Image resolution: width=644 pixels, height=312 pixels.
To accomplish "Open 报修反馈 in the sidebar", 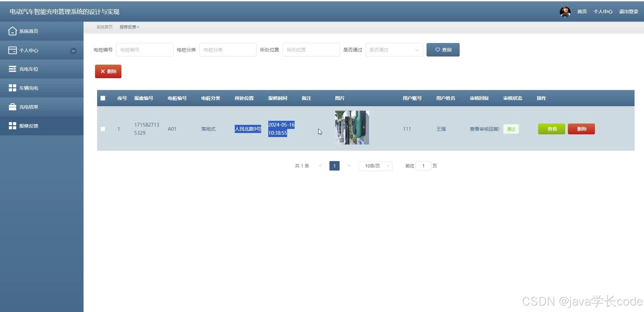I will click(x=42, y=126).
